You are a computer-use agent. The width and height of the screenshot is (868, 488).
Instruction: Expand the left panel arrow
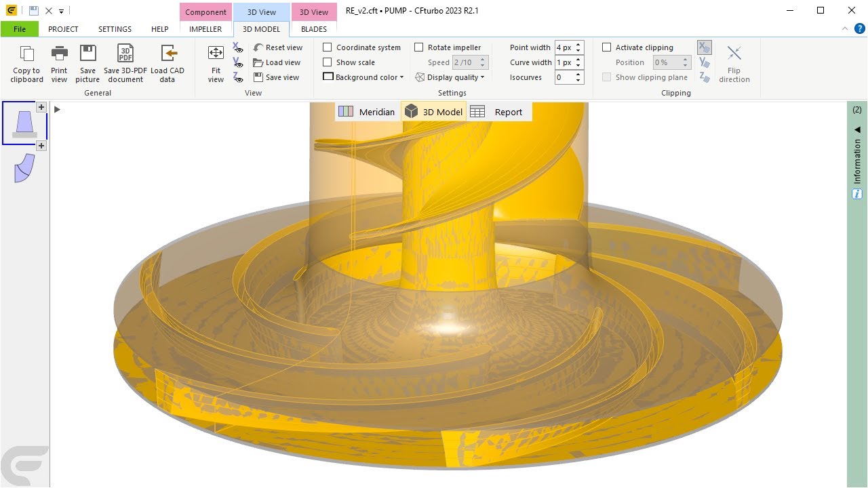point(57,109)
